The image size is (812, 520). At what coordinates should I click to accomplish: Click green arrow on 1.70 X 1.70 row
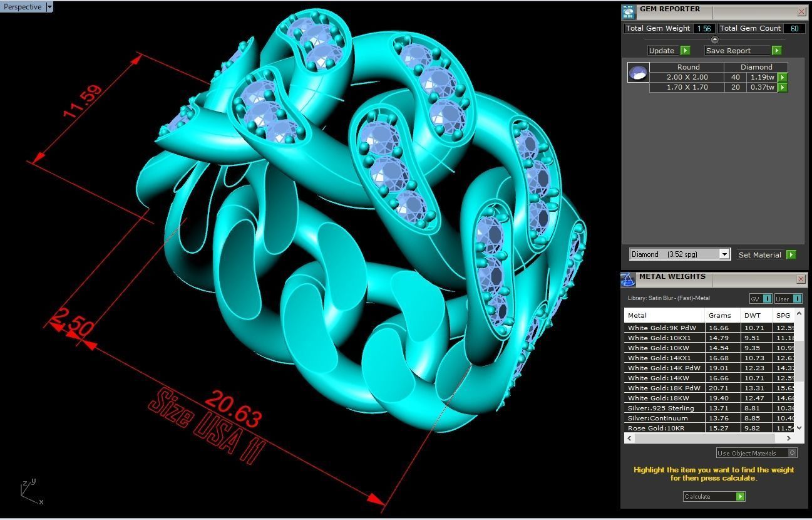coord(783,88)
